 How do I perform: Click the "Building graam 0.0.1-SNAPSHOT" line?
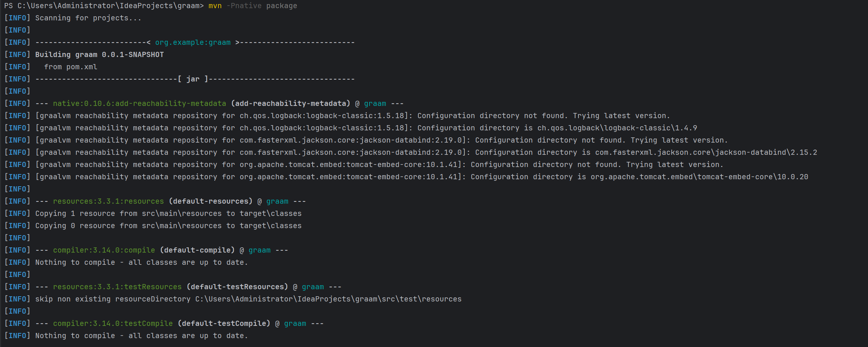tap(99, 55)
